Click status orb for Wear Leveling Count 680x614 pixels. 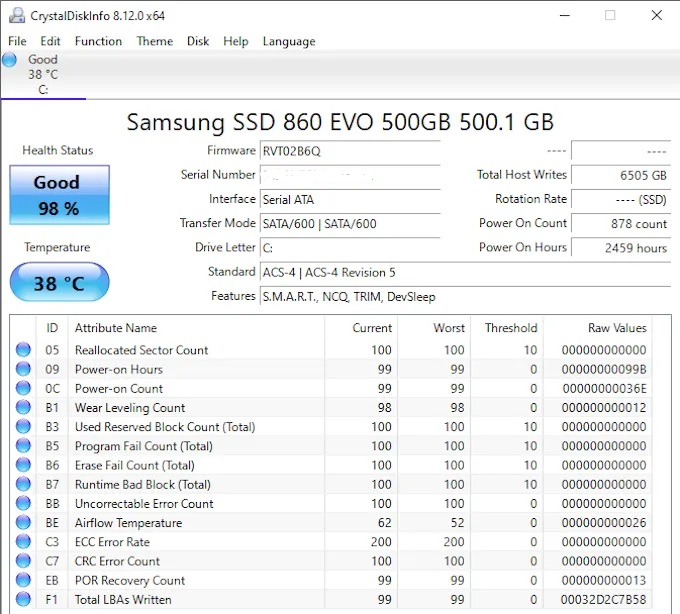coord(23,407)
